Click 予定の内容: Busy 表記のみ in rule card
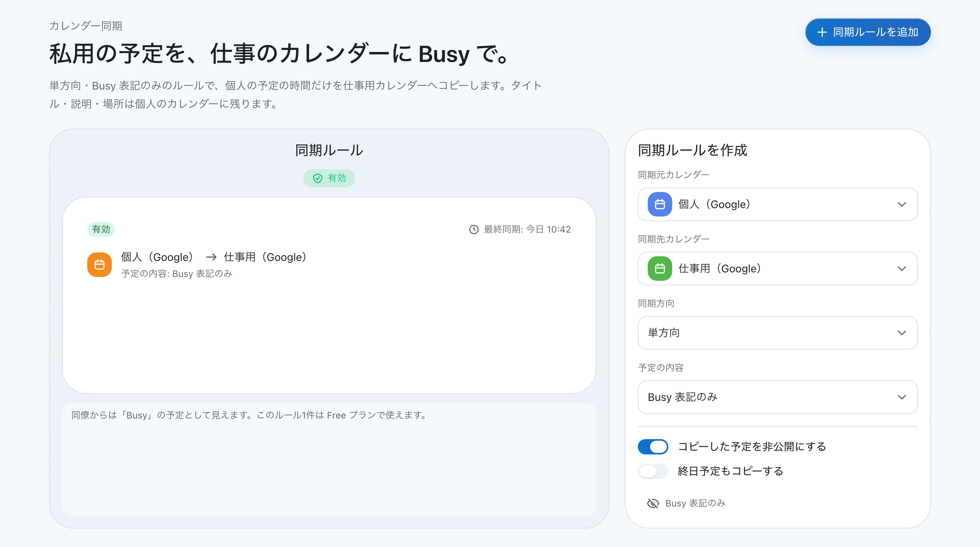Image resolution: width=980 pixels, height=547 pixels. pos(177,274)
